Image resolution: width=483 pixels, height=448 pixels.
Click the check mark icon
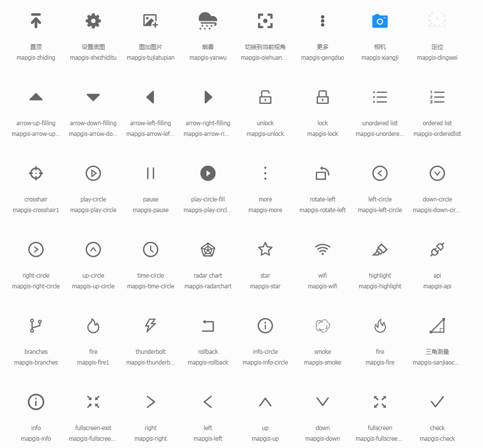pos(437,402)
